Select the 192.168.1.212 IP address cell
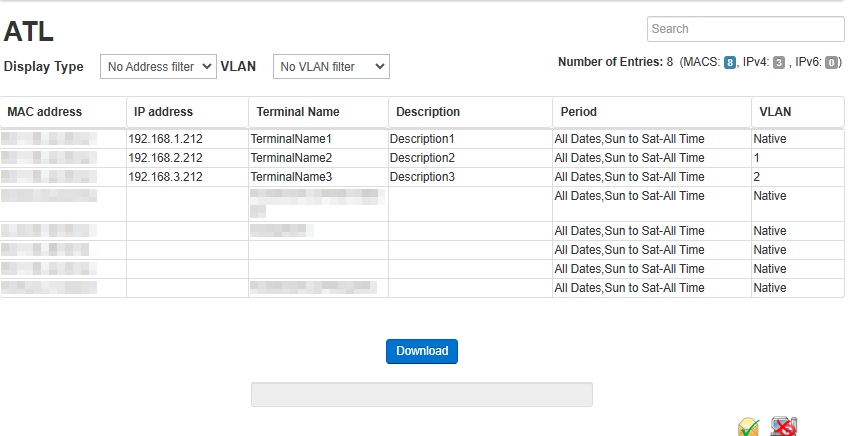Screen dimensions: 848x436 (x=166, y=139)
